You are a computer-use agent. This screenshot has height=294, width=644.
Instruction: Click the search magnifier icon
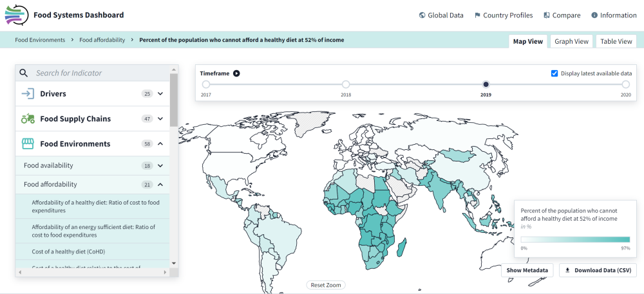point(24,73)
